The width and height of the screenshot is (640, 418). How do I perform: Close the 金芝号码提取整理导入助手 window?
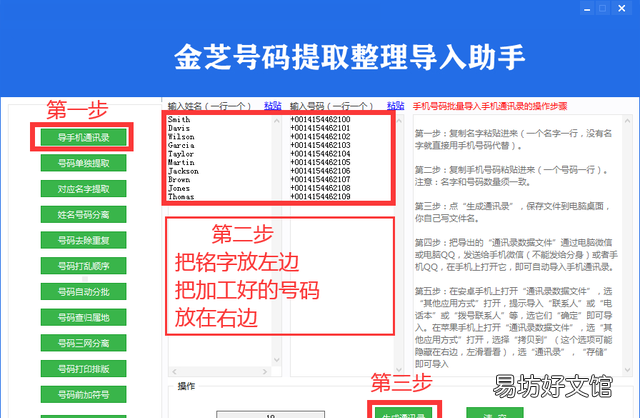click(622, 8)
